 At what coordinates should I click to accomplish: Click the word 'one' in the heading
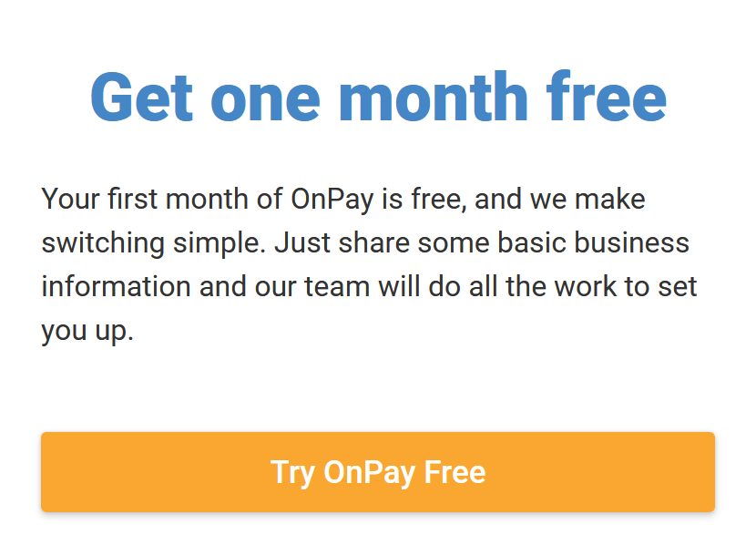pyautogui.click(x=266, y=102)
